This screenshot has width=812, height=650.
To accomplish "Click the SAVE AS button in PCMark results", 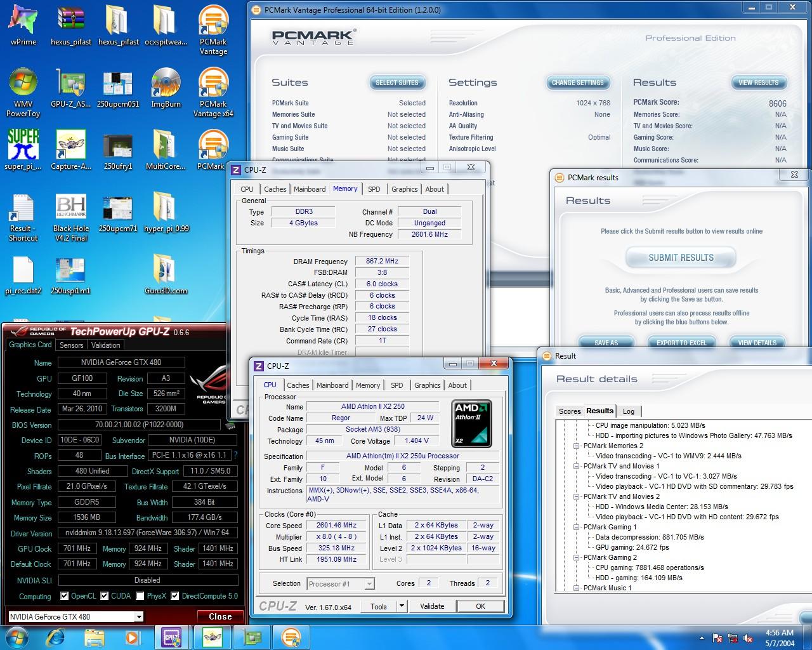I will tap(606, 342).
